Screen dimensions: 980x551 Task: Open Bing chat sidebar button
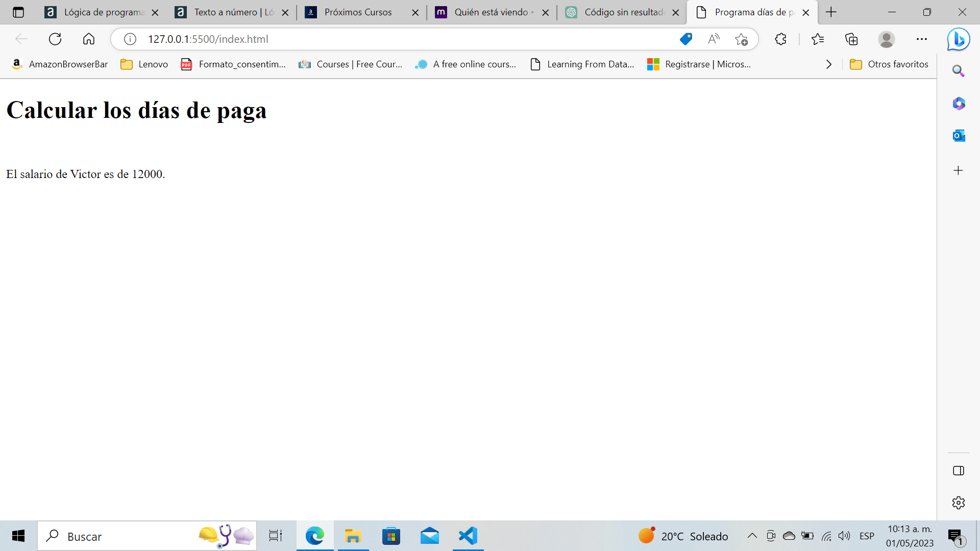[959, 39]
